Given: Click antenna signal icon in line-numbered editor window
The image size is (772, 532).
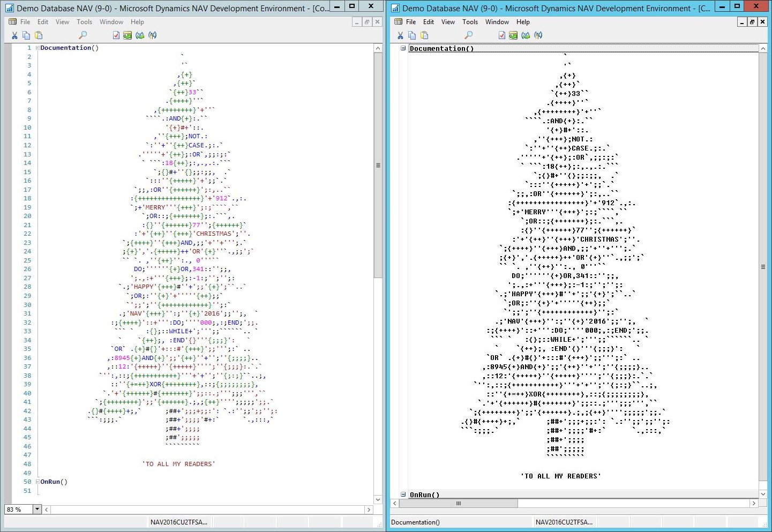Looking at the screenshot, I should pyautogui.click(x=152, y=35).
